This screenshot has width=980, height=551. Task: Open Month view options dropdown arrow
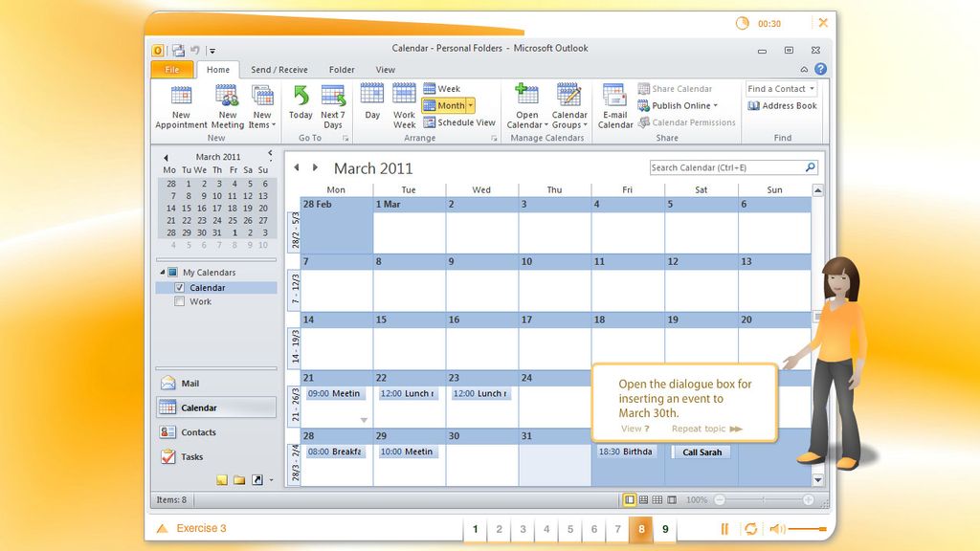(x=471, y=105)
